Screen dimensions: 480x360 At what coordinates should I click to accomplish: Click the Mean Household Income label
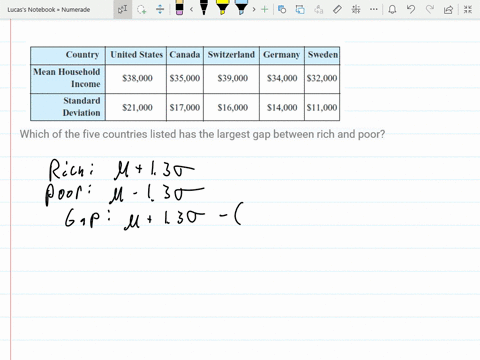coord(68,78)
